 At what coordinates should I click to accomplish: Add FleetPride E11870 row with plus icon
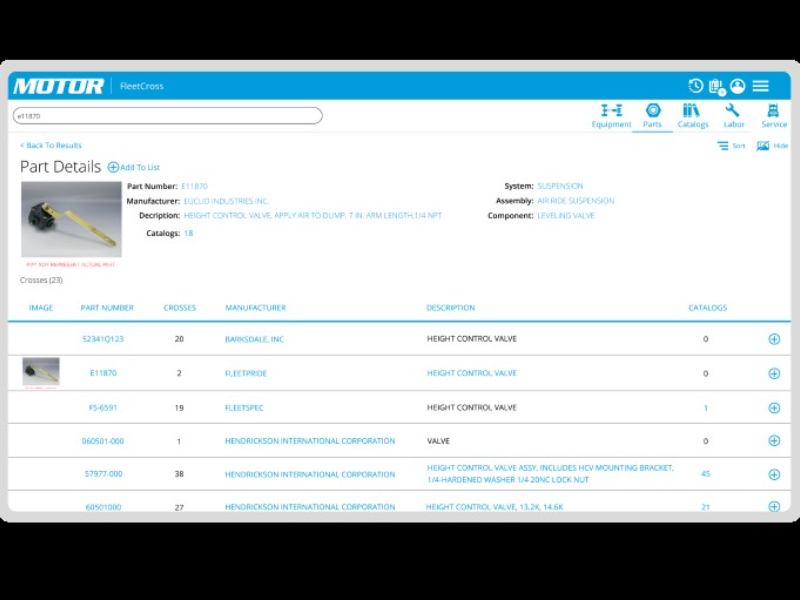(774, 374)
